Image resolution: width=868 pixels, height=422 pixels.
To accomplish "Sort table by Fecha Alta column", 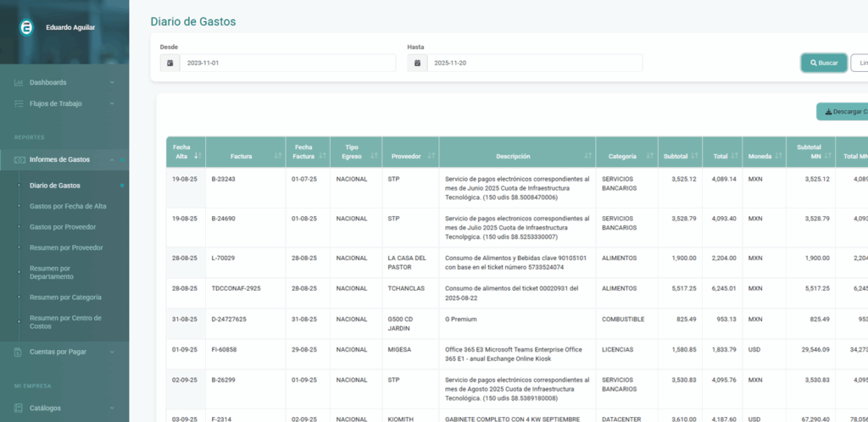I will click(198, 156).
